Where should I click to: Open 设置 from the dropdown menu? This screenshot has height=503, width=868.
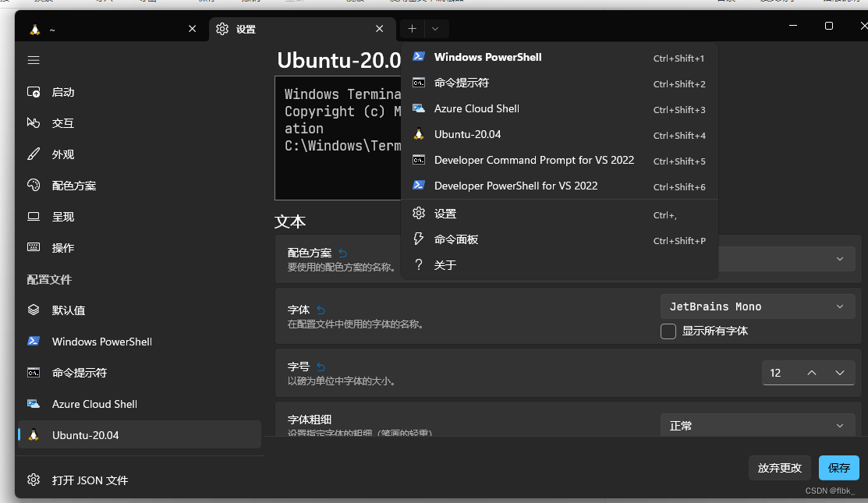(x=559, y=214)
